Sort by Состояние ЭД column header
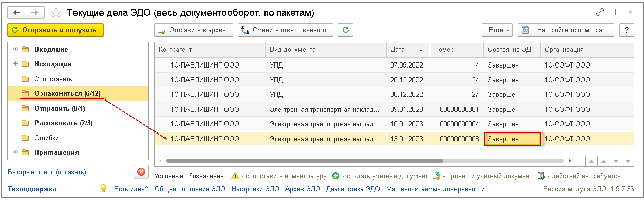This screenshot has height=200, width=644. pyautogui.click(x=512, y=49)
